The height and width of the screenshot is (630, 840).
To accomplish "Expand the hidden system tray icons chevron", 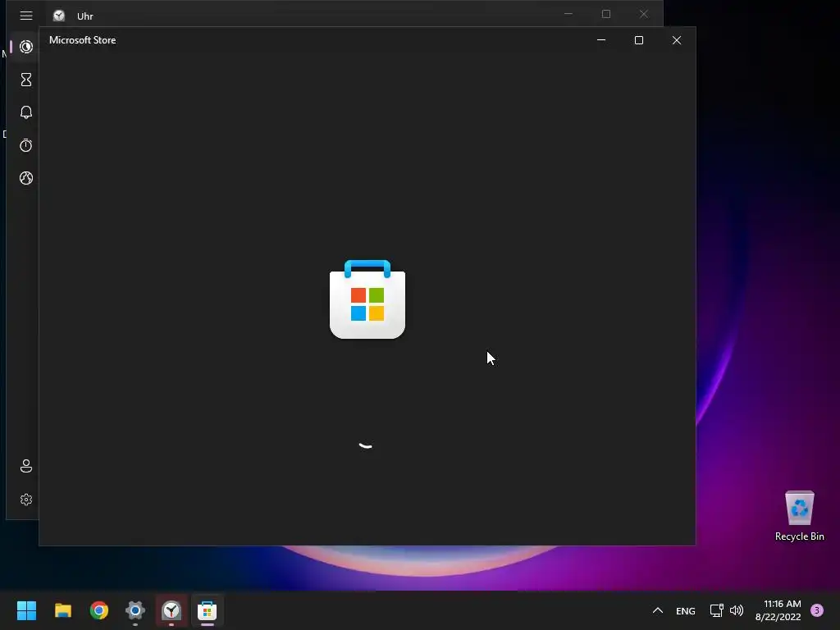I will click(x=658, y=610).
